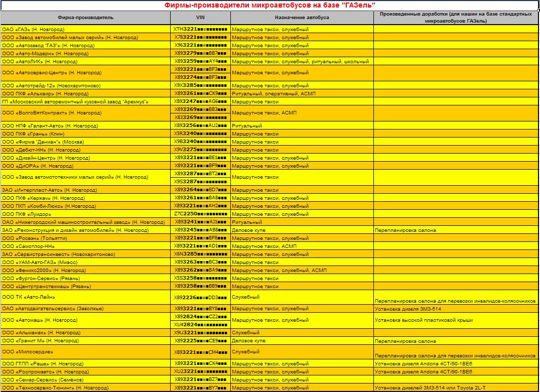Viewport: 540px width, 392px height.
Task: Click the ООО «Альманах» cell
Action: click(x=85, y=333)
